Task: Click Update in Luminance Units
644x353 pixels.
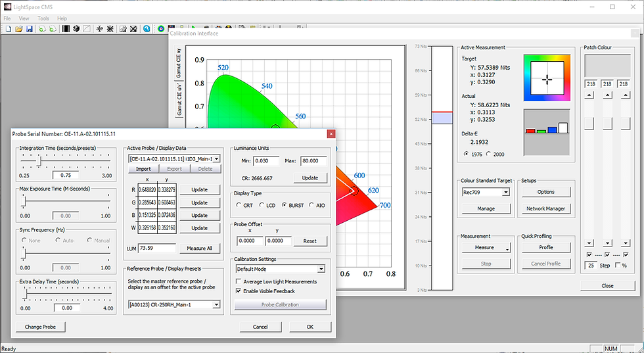Action: 310,178
